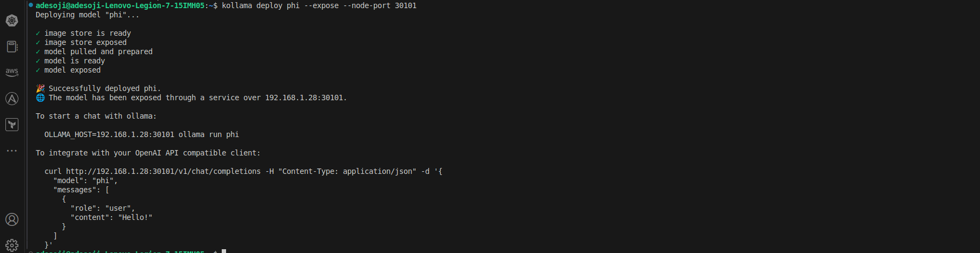This screenshot has width=980, height=253.
Task: Click the OLLAMA_HOST ollama run phi line
Action: pyautogui.click(x=142, y=134)
